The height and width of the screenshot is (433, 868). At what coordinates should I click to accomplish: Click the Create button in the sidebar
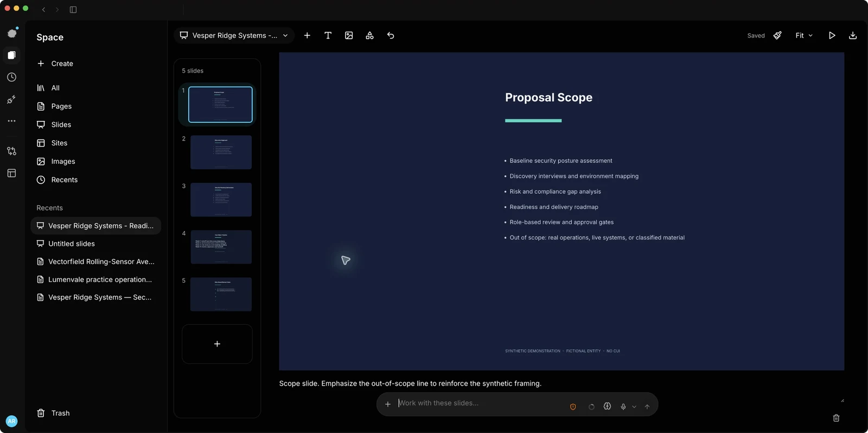tap(95, 63)
